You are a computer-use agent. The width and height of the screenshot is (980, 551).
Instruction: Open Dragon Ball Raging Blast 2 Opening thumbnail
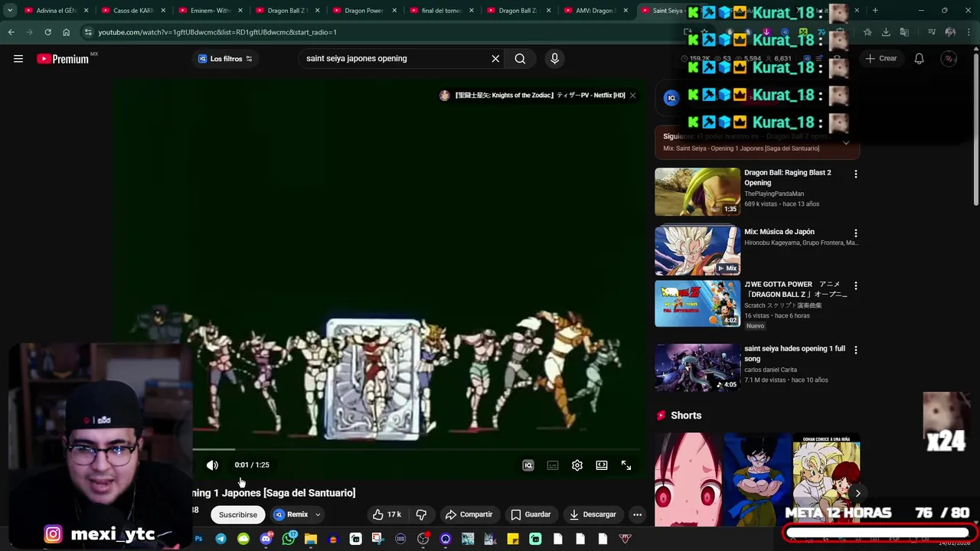point(697,191)
